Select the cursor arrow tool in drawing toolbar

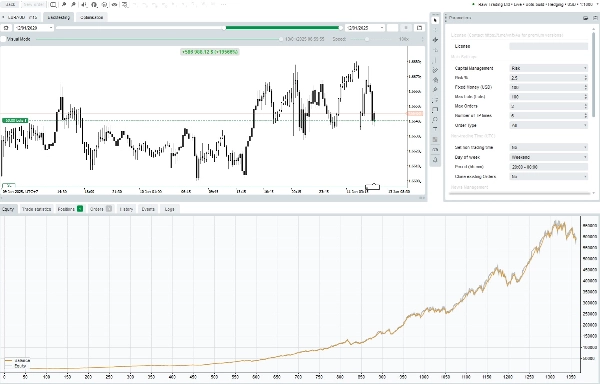click(x=435, y=20)
